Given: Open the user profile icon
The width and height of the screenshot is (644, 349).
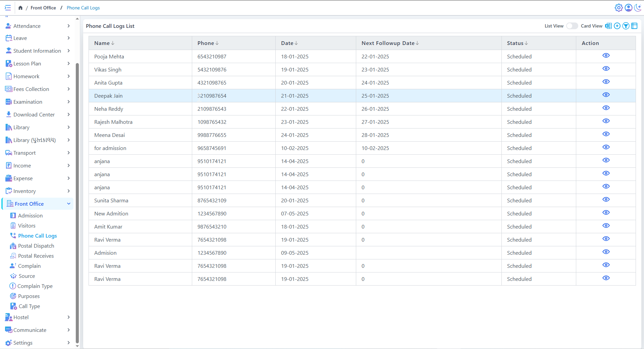Looking at the screenshot, I should pyautogui.click(x=629, y=8).
